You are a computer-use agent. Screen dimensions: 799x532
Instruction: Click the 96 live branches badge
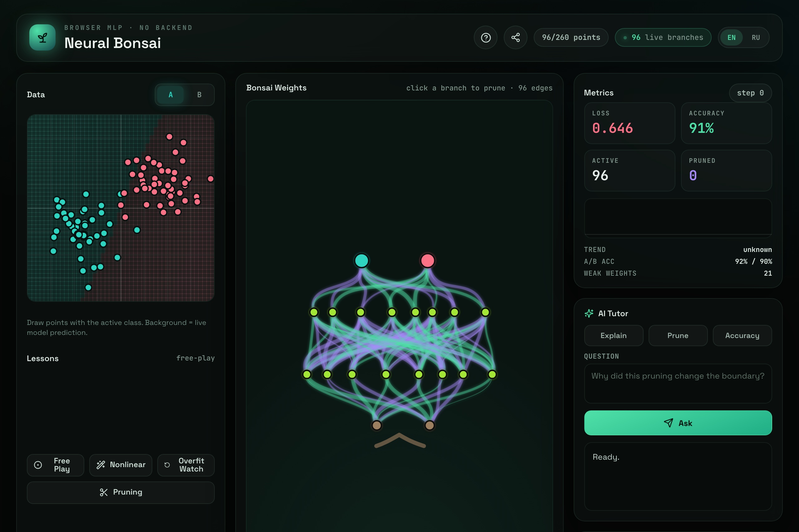663,37
